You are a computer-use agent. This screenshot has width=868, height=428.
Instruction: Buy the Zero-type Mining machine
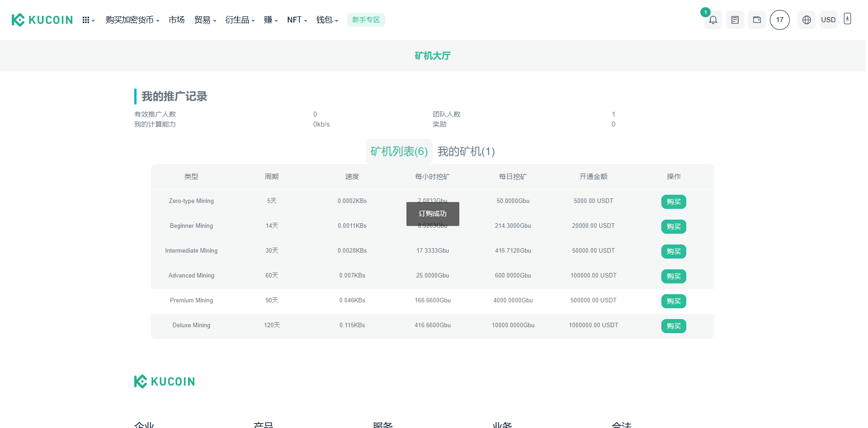[674, 202]
